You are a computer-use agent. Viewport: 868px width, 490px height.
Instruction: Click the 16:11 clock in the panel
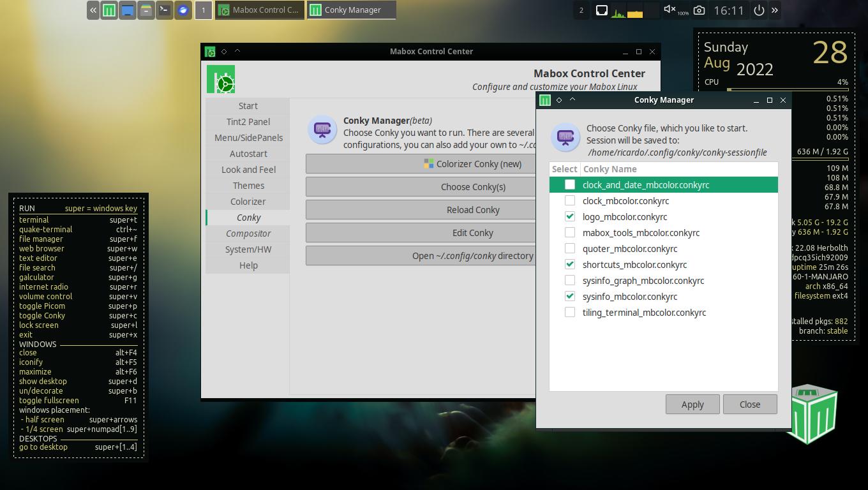tap(729, 10)
